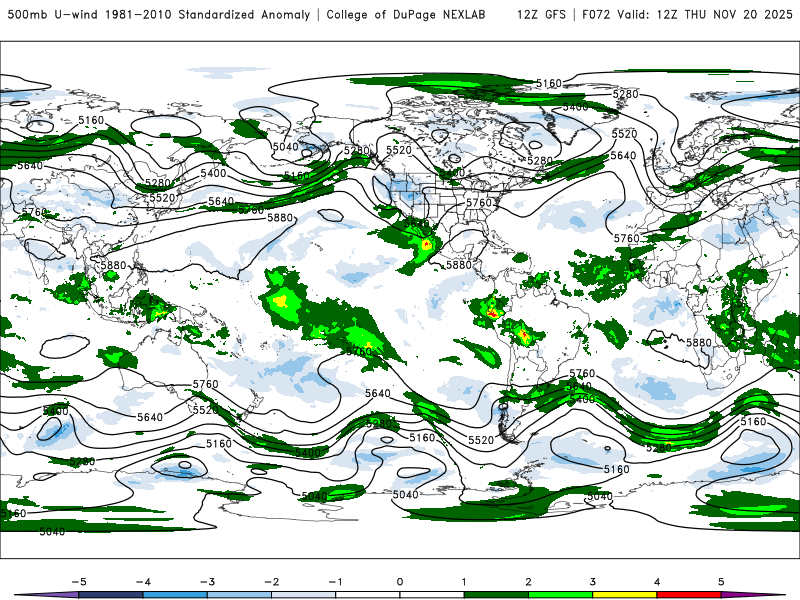Click the 'College of DuPage NEXLAB' text
Image resolution: width=800 pixels, height=600 pixels.
click(x=406, y=14)
